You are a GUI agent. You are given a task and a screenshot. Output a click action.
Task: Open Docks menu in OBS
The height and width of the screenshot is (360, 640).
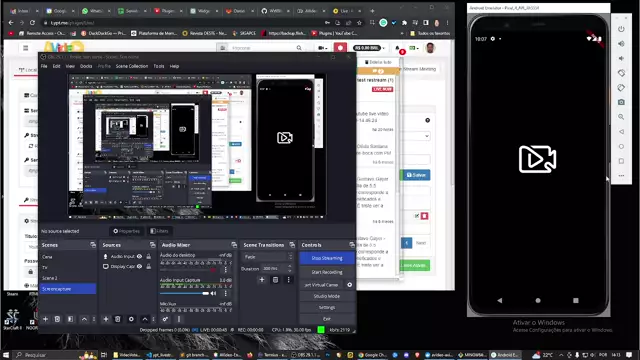coord(86,66)
